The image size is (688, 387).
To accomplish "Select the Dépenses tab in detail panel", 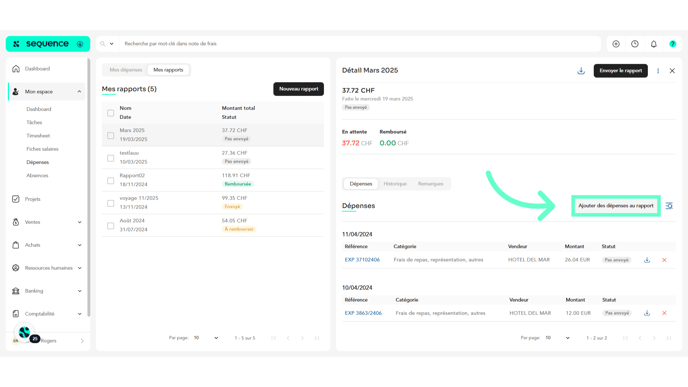I will [x=361, y=184].
